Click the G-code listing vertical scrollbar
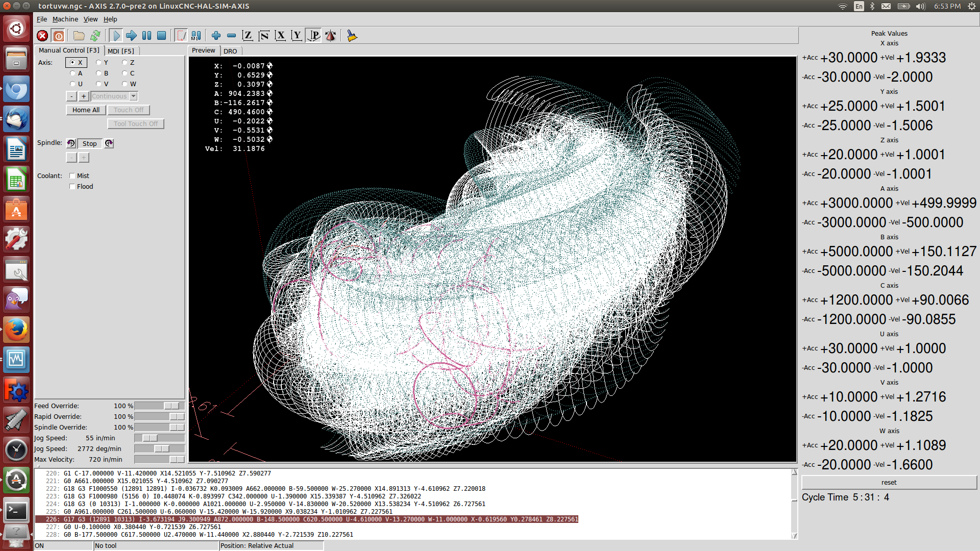 click(x=794, y=504)
